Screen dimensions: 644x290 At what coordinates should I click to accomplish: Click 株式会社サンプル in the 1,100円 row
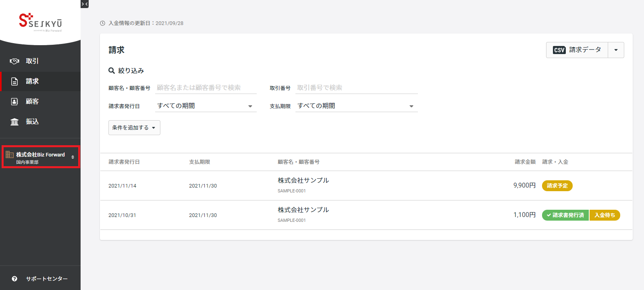(303, 210)
